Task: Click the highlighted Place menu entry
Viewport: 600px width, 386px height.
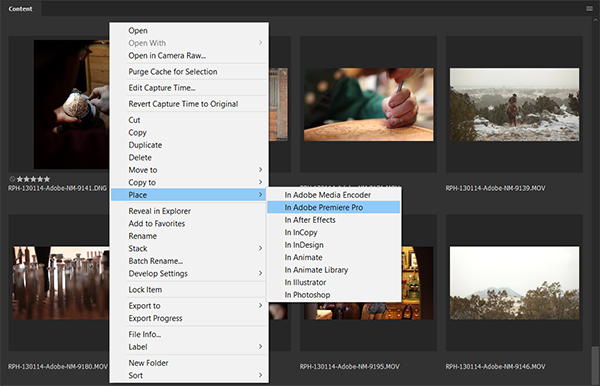Action: [x=189, y=195]
